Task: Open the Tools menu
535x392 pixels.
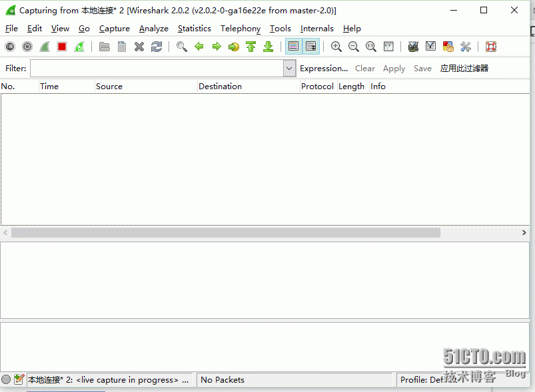Action: (280, 29)
